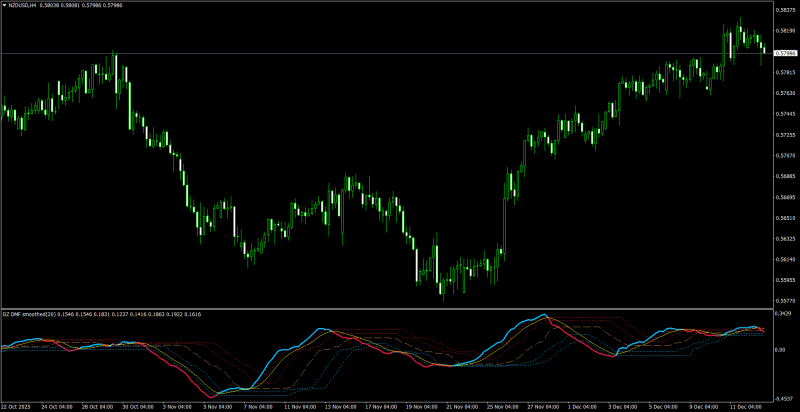This screenshot has width=800, height=412.
Task: Click the 0.57630 price scale value
Action: [785, 93]
